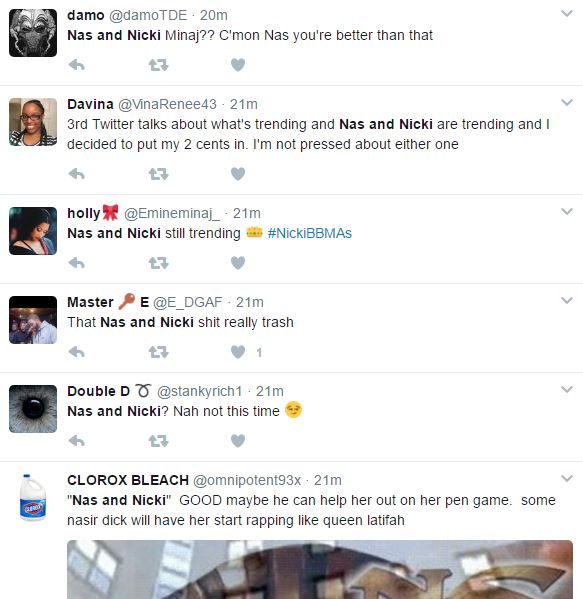Retweet damo's Nas and Nicki tweet
The height and width of the screenshot is (599, 583).
tap(158, 65)
